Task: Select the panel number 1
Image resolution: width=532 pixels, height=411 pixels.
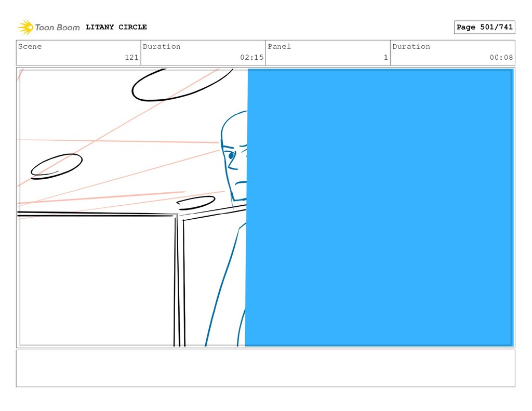Action: pyautogui.click(x=386, y=57)
